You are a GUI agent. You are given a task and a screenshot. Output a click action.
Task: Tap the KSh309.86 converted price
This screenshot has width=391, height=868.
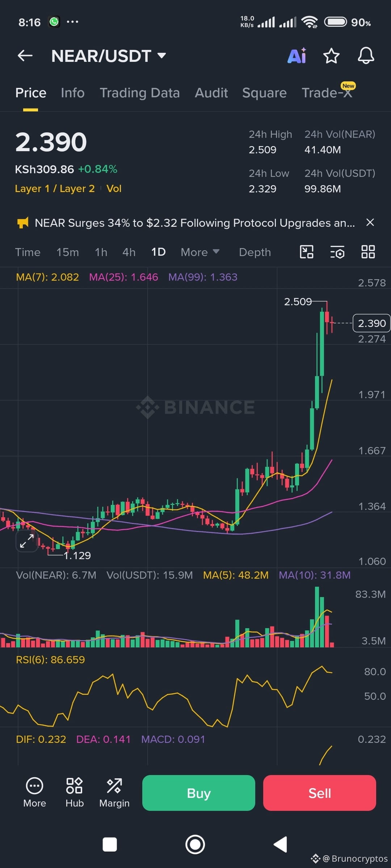click(44, 169)
